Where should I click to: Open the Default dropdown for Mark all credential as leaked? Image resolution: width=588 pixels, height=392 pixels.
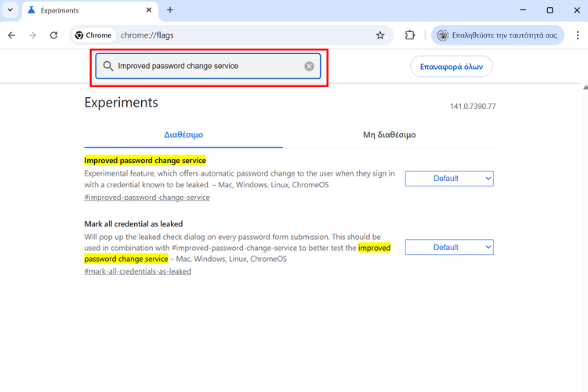(x=449, y=247)
